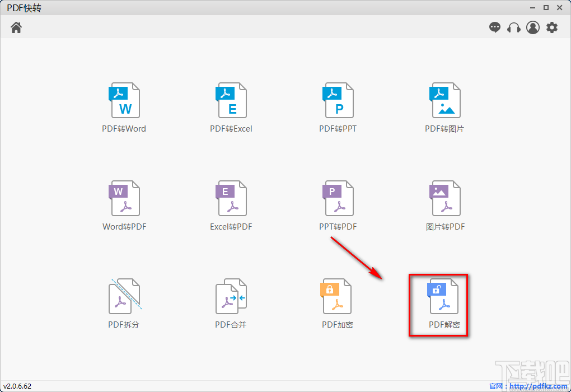This screenshot has height=392, width=571.
Task: Open the Excel转PDF converter
Action: point(231,198)
